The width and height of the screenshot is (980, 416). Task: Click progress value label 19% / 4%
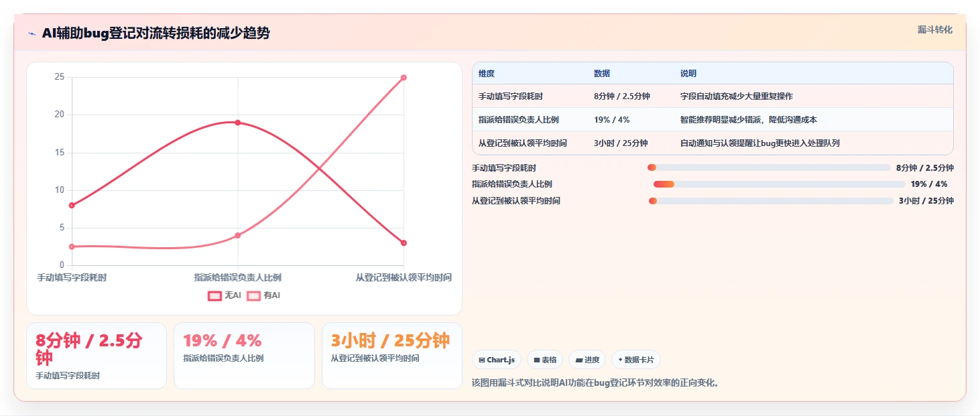[x=929, y=184]
